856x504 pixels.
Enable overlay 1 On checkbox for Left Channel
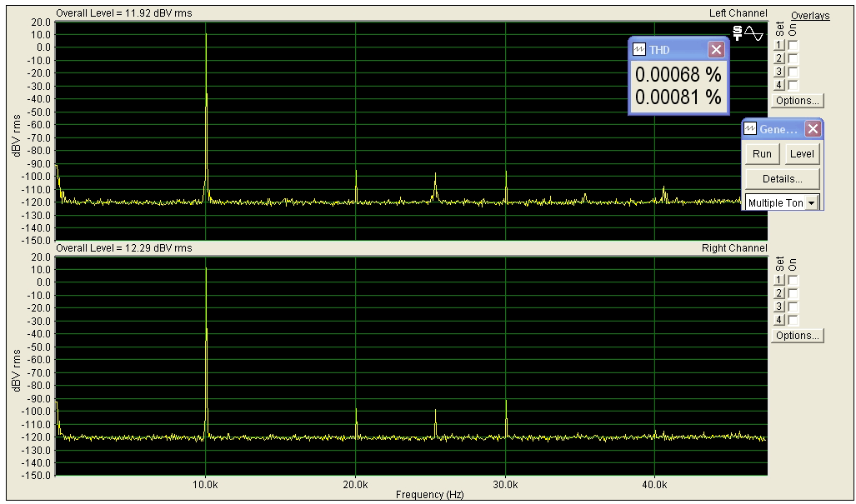(x=793, y=45)
